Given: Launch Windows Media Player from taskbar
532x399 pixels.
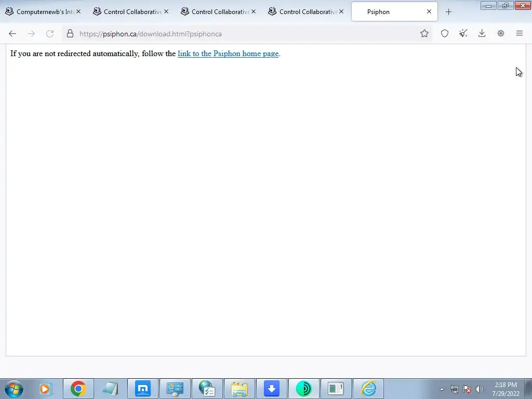Looking at the screenshot, I should pos(45,389).
